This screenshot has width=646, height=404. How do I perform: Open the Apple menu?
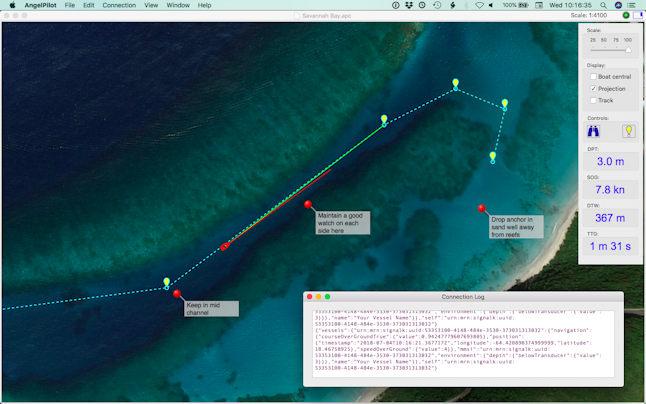pyautogui.click(x=12, y=5)
